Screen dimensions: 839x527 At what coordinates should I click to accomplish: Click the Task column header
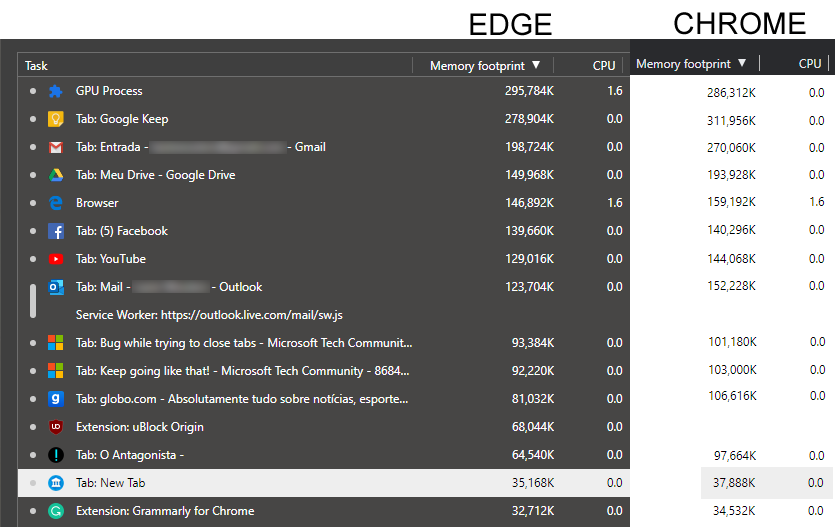[36, 66]
